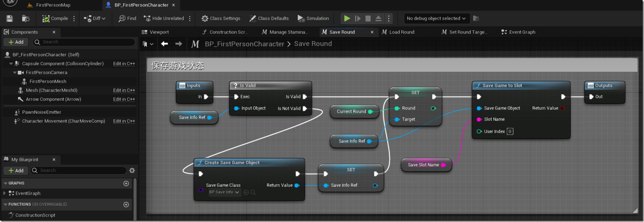Click the advance frame button
This screenshot has height=222, width=644.
[358, 19]
